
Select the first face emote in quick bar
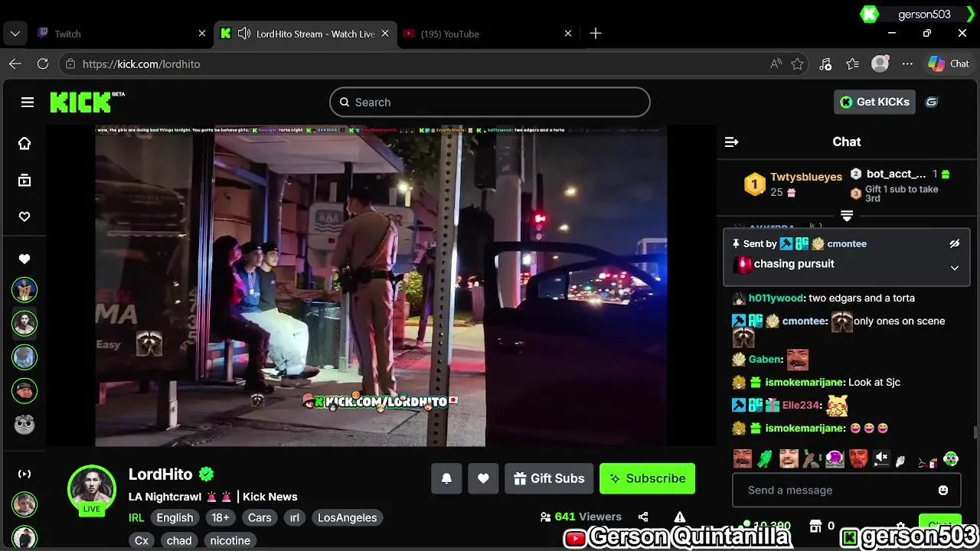pyautogui.click(x=742, y=459)
